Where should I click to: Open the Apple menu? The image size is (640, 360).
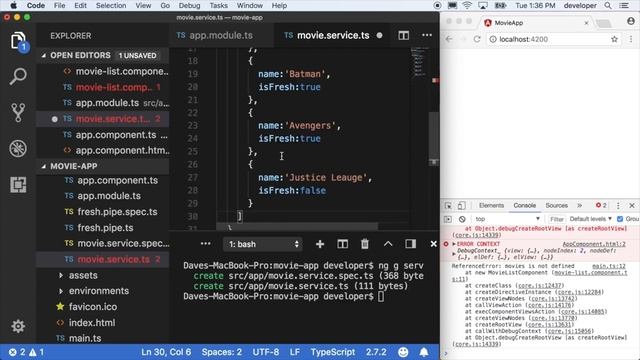[x=13, y=6]
